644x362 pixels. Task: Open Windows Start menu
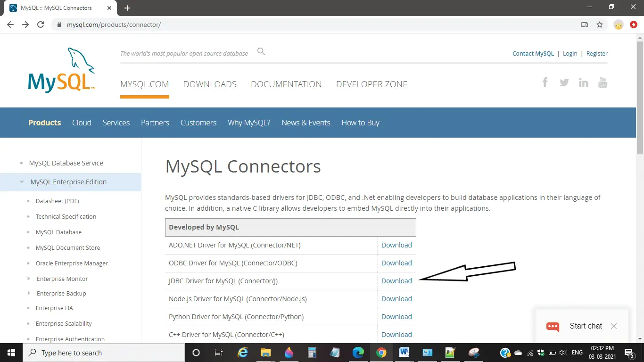tap(11, 353)
